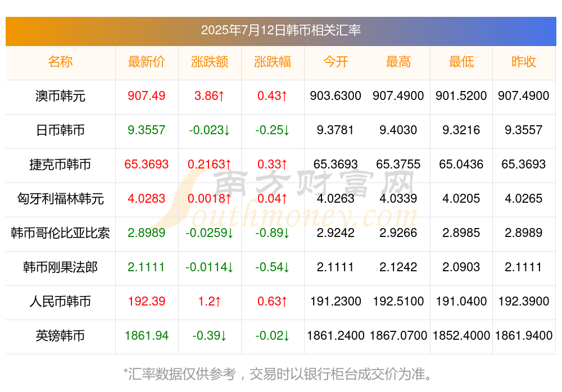Select the 韩币哥伦比亚比索 row name
The image size is (562, 392).
60,233
